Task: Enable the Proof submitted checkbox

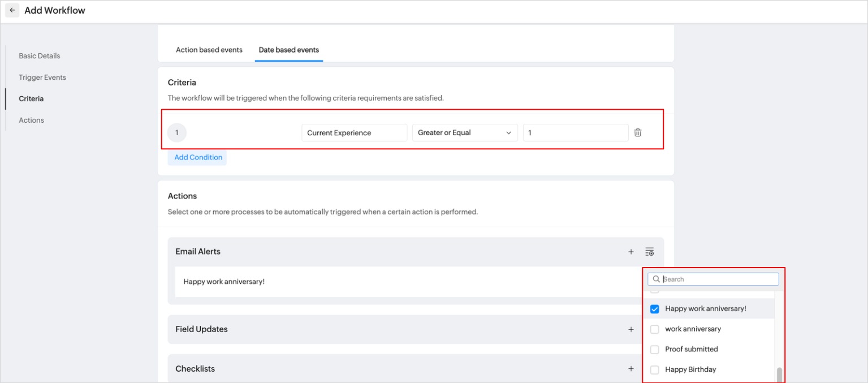Action: (x=655, y=350)
